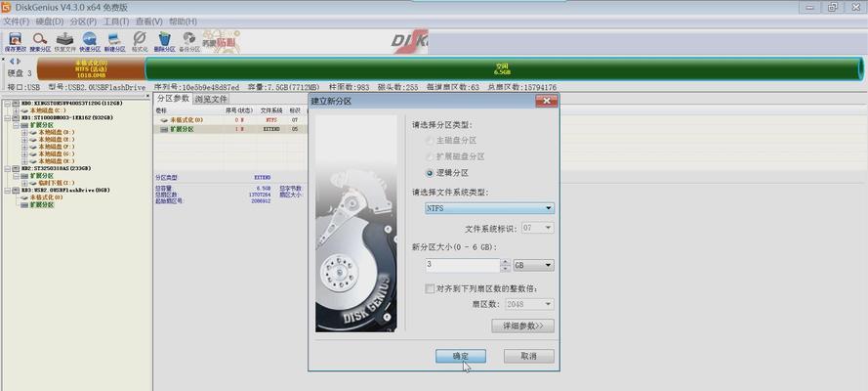Open the 扇区数 2048 dropdown
This screenshot has height=391, width=868.
tap(529, 304)
